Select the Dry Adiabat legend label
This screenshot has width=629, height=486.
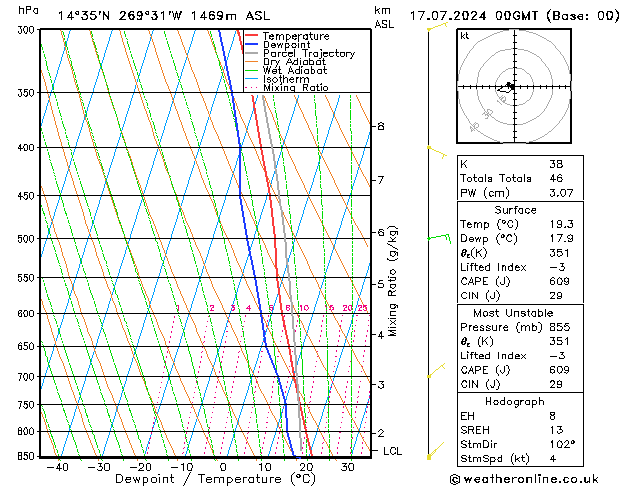click(x=294, y=62)
